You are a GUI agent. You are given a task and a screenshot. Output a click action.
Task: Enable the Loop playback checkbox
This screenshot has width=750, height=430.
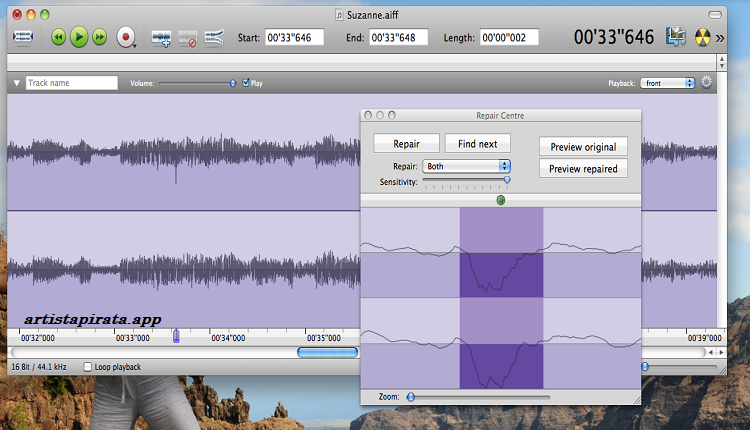click(x=88, y=367)
